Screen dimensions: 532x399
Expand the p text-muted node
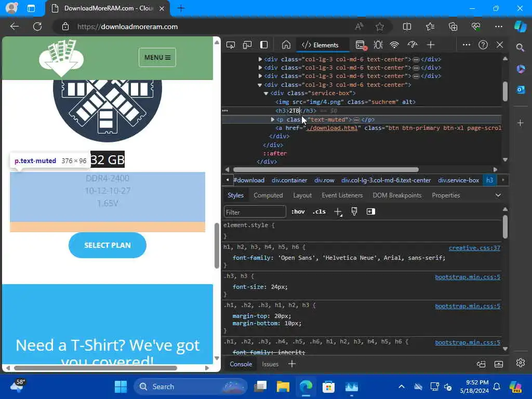point(272,119)
